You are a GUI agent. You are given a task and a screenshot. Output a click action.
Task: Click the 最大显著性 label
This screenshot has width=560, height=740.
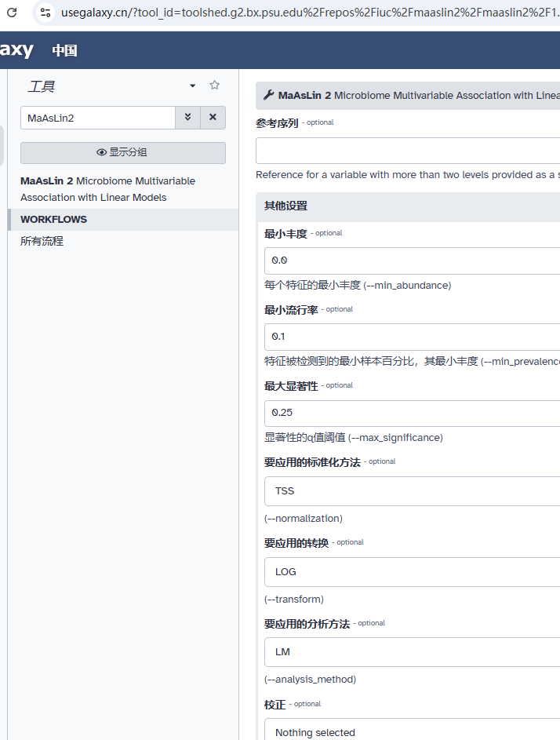[x=291, y=386]
